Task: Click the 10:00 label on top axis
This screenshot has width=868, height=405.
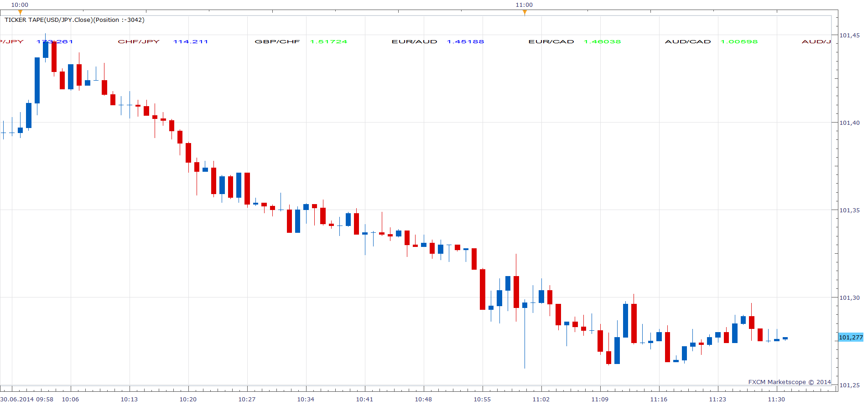Action: (x=20, y=5)
